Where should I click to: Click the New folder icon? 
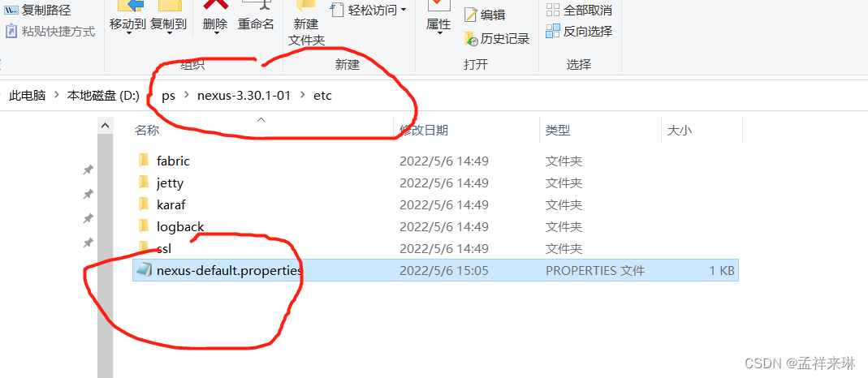(x=306, y=5)
